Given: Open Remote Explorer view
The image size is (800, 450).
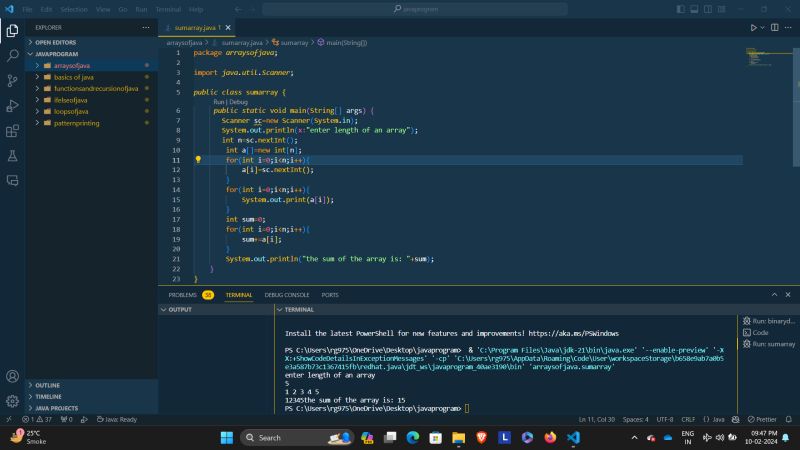Looking at the screenshot, I should [x=12, y=180].
